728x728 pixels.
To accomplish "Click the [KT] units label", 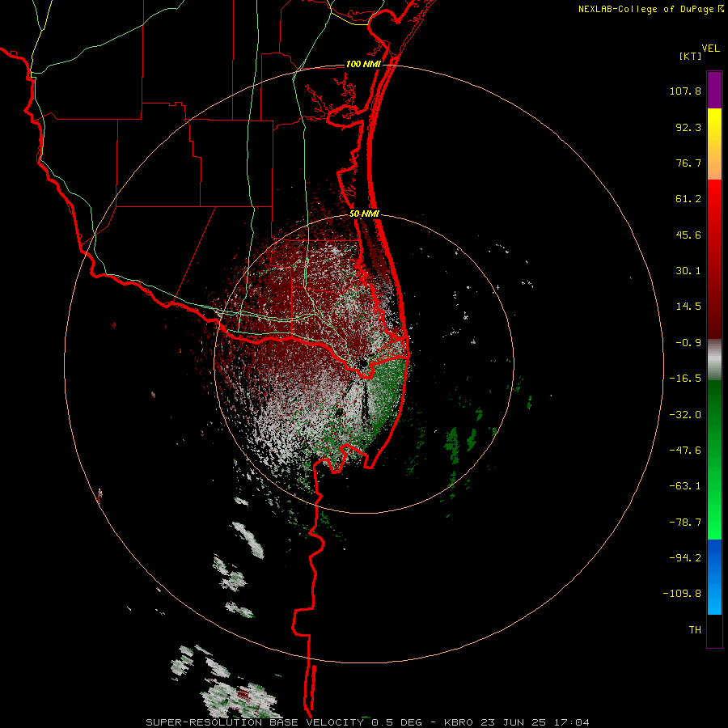I will click(x=691, y=56).
